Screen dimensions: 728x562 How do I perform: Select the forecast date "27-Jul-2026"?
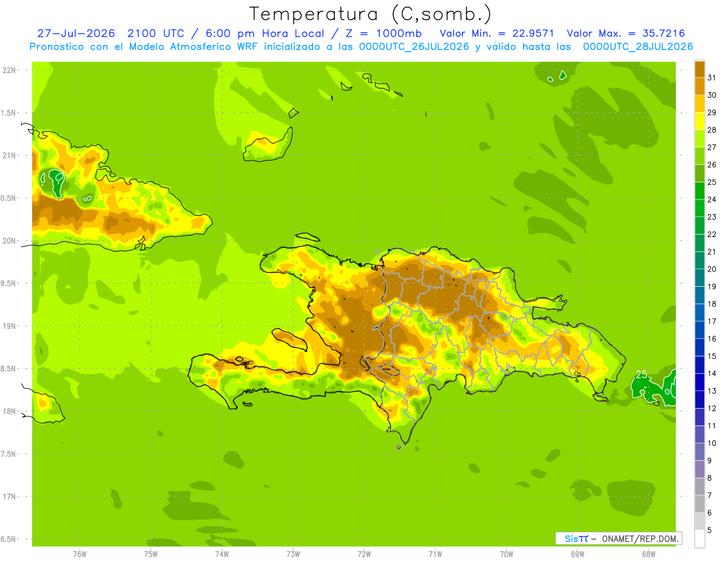click(75, 33)
